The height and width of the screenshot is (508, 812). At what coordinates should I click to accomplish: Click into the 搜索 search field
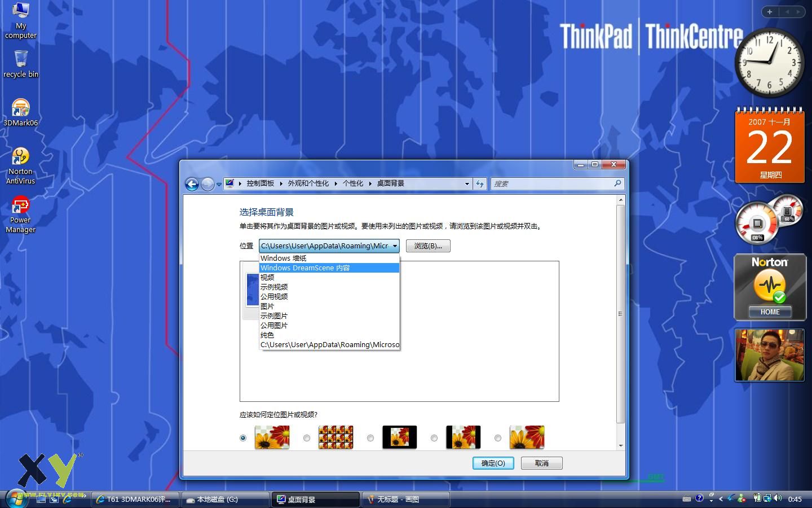[551, 183]
